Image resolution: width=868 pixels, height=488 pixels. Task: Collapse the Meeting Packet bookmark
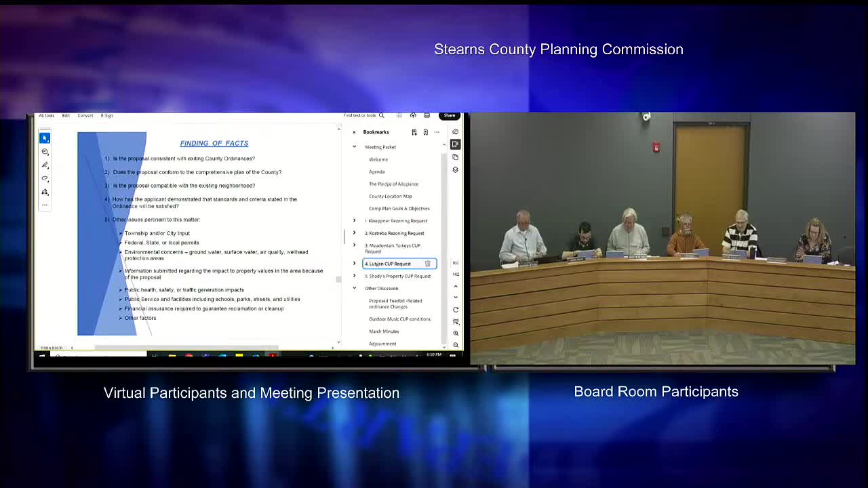tap(354, 147)
